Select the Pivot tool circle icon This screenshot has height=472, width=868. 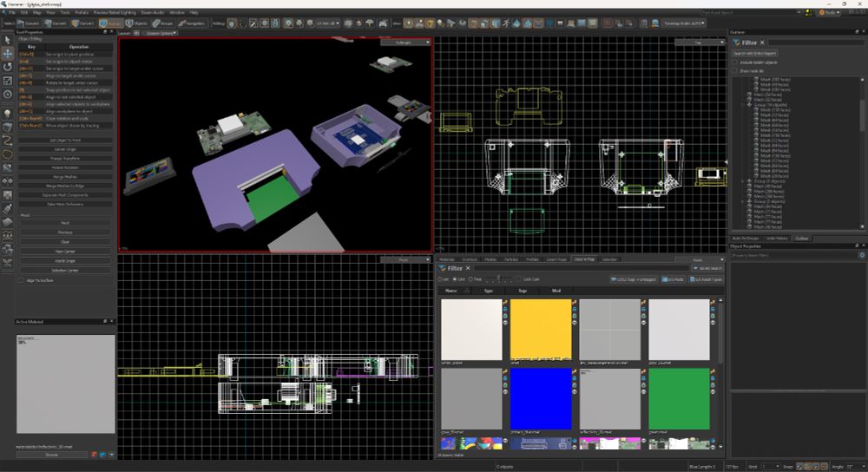[x=7, y=94]
